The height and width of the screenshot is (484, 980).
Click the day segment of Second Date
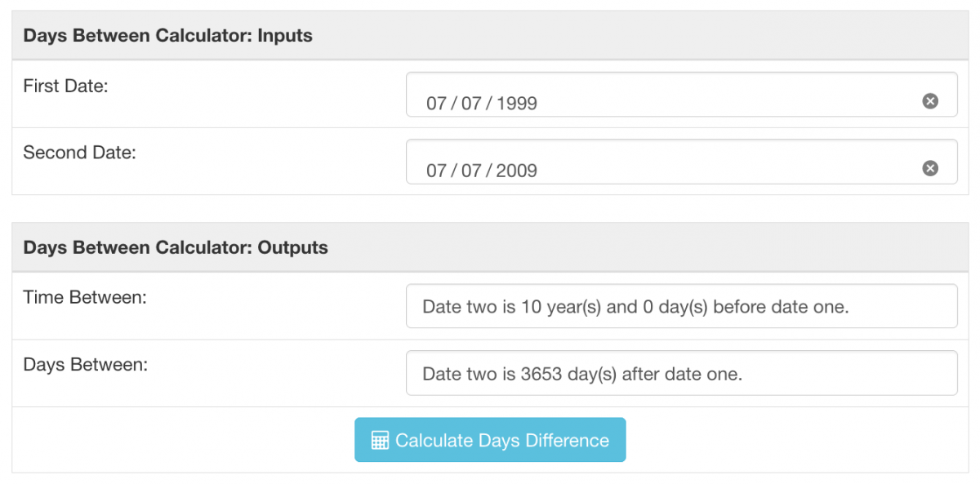[x=472, y=170]
